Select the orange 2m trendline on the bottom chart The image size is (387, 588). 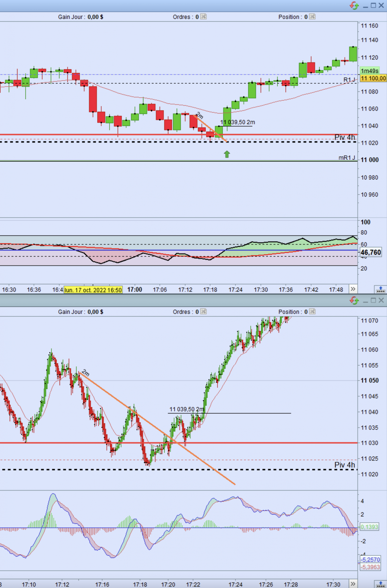pos(157,428)
